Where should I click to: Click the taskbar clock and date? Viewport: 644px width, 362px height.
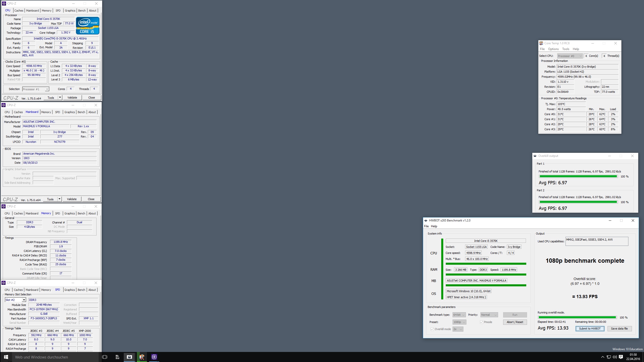(633, 357)
